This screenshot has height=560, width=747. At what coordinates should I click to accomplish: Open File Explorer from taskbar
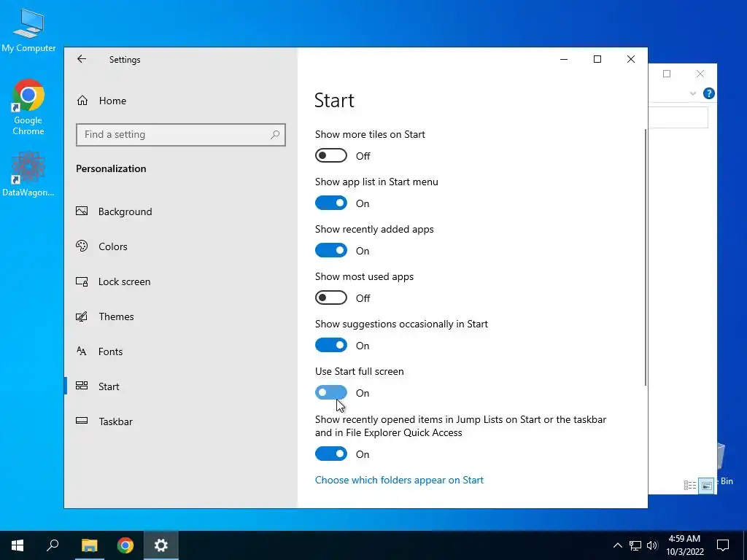point(89,545)
